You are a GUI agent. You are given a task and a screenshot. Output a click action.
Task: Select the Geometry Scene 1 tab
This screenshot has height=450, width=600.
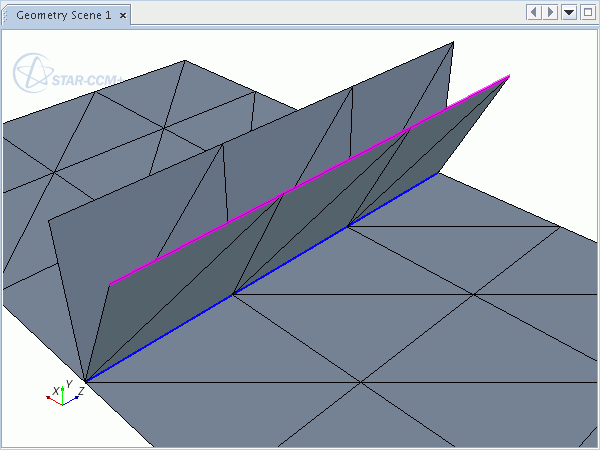[x=62, y=14]
